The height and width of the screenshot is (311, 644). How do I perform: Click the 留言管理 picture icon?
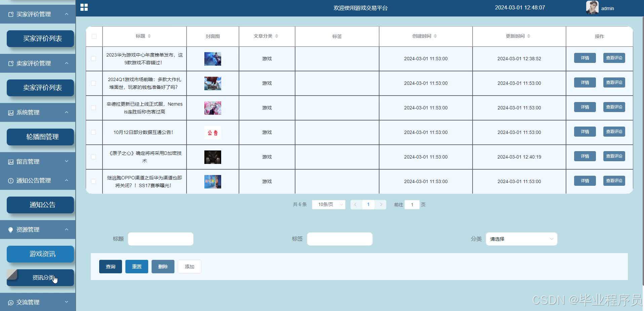[x=11, y=162]
